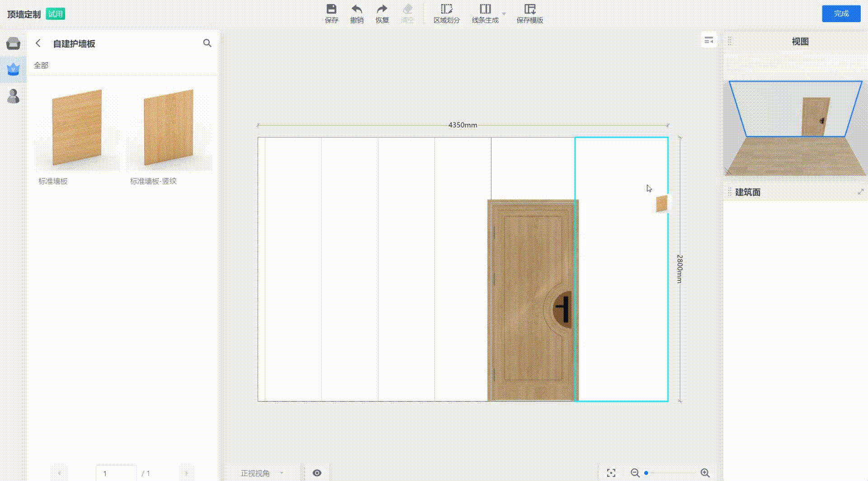Switch to the crown category sidebar tab
The width and height of the screenshot is (868, 481).
pyautogui.click(x=13, y=69)
